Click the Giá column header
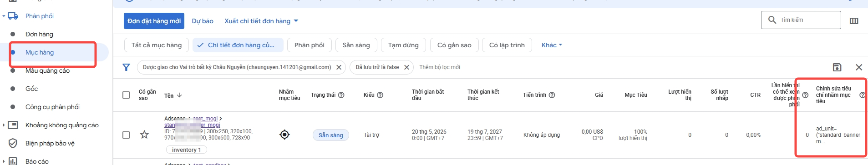Image resolution: width=868 pixels, height=165 pixels. [599, 95]
